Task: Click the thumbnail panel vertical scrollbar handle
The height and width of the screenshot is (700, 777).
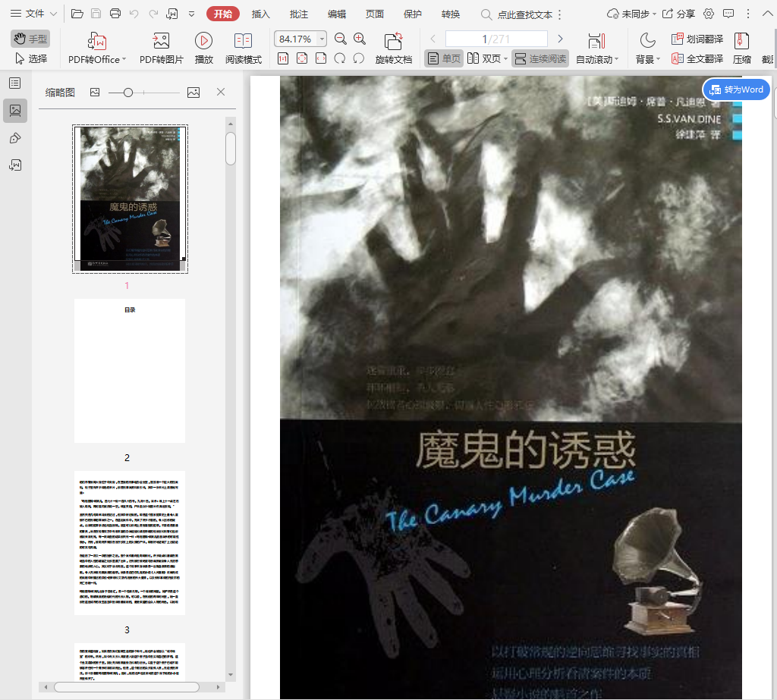Action: [231, 148]
